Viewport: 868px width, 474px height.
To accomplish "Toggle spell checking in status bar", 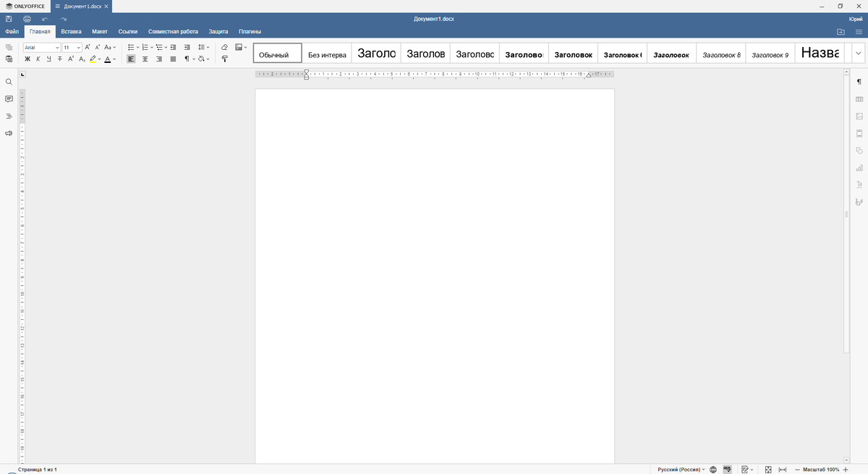I will (x=728, y=470).
